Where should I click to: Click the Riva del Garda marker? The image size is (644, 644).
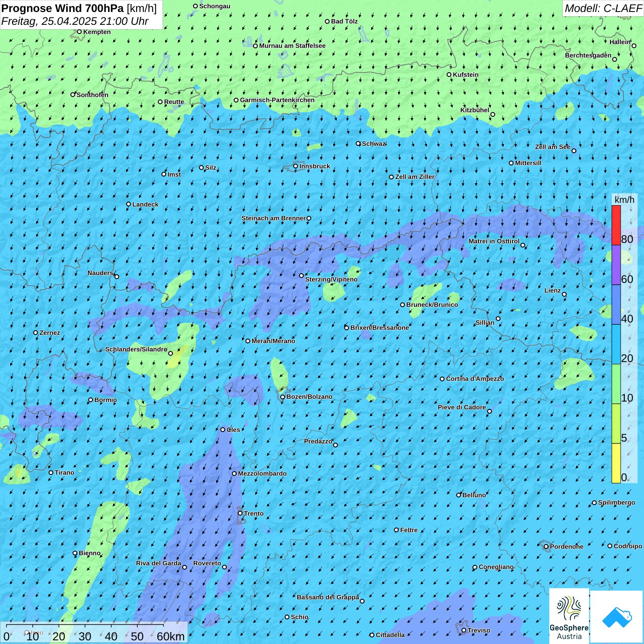pos(184,567)
